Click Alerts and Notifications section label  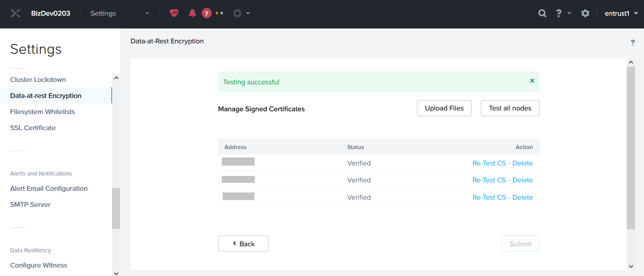pos(41,174)
